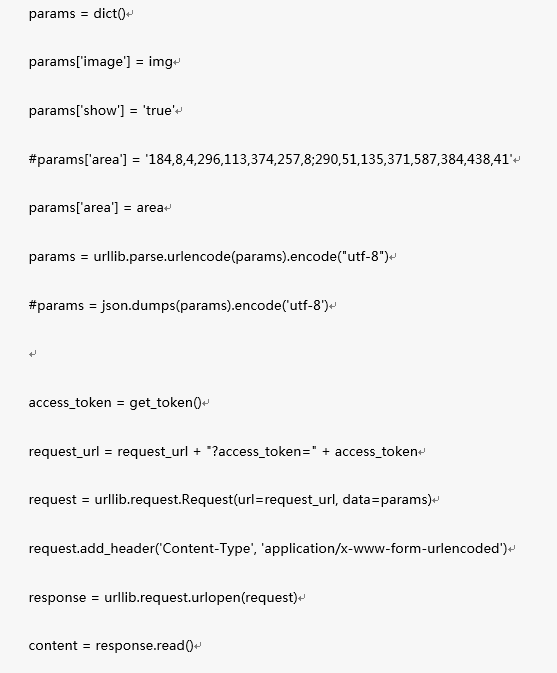Click the line params = dict()
This screenshot has height=673, width=557.
(77, 14)
